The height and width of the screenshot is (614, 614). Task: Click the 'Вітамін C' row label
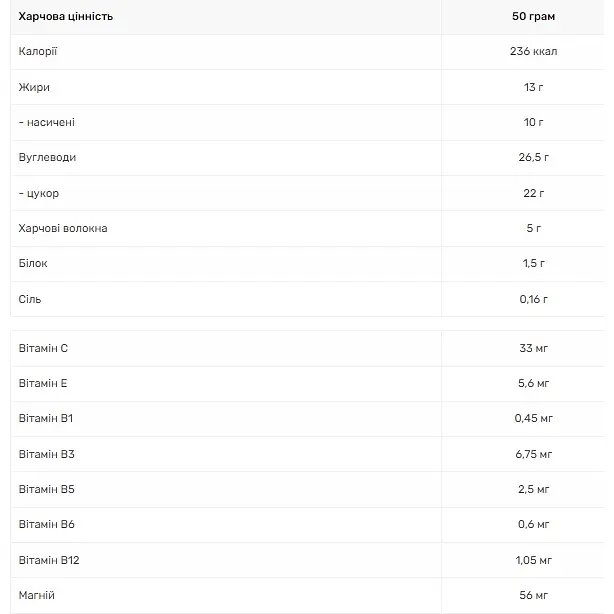click(x=43, y=348)
